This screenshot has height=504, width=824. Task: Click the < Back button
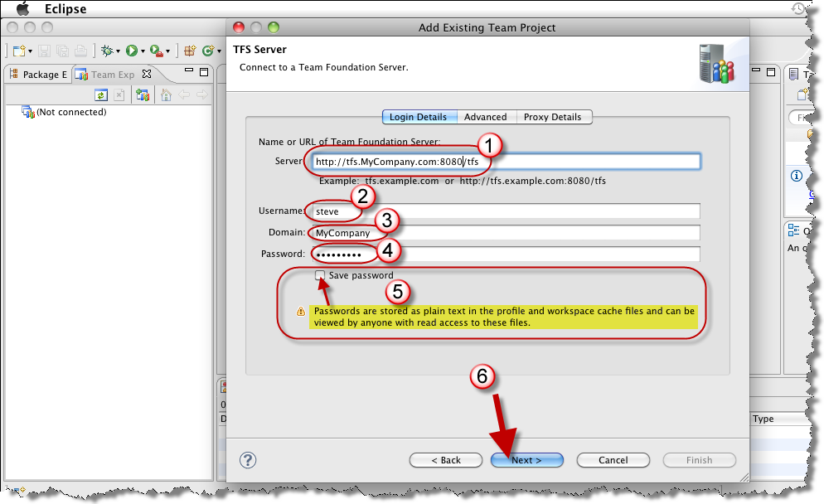[446, 460]
